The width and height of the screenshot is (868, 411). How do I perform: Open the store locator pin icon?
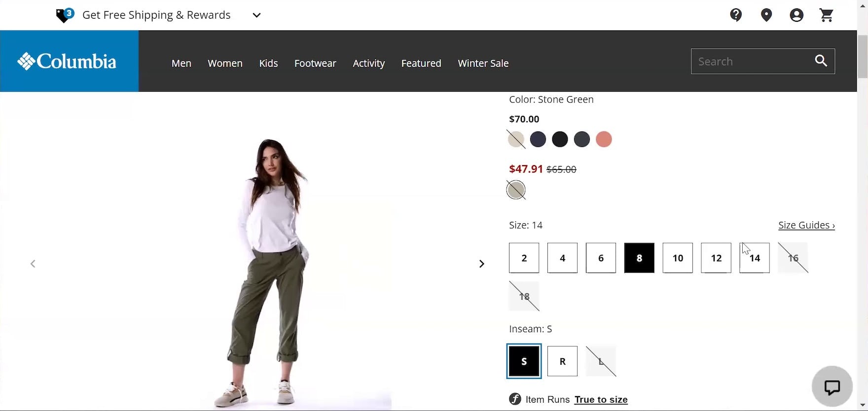[x=766, y=15]
